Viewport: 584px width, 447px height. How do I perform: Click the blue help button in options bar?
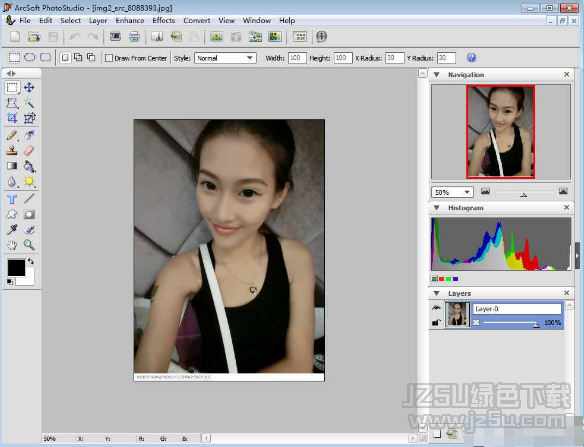pos(471,58)
